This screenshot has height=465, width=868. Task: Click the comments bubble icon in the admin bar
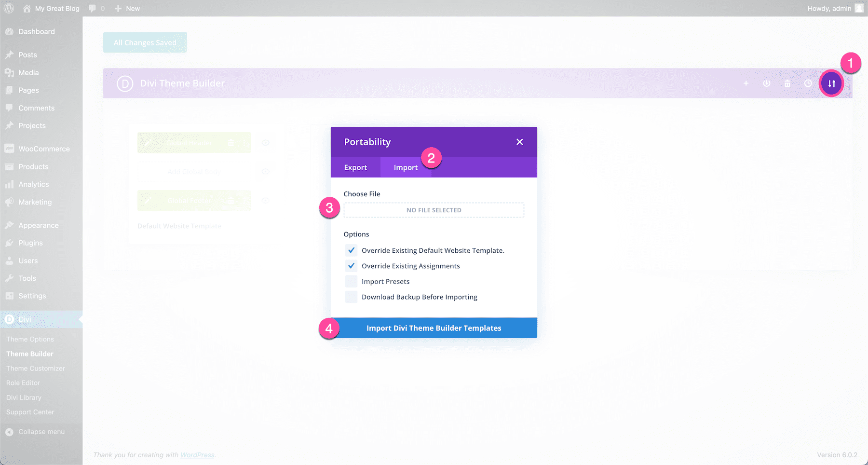[92, 8]
